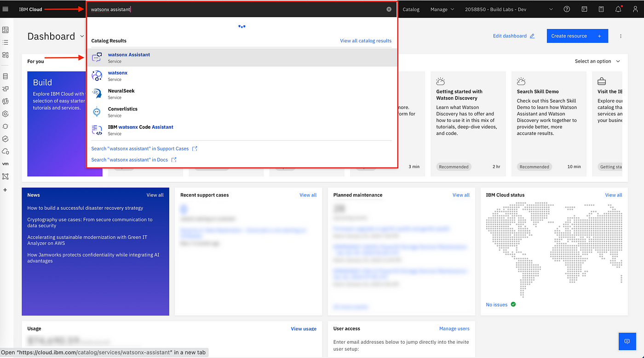
Task: Click the external link icon next to Docs search
Action: click(x=173, y=160)
